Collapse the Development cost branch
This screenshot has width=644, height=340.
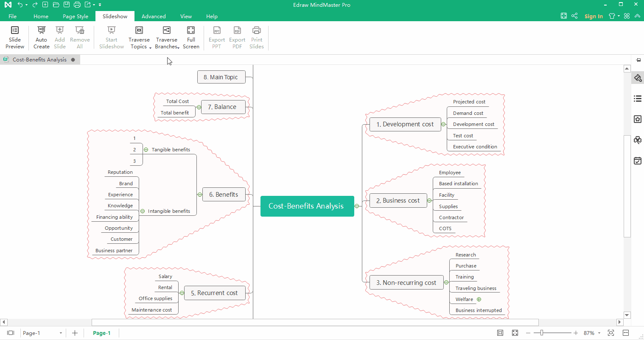tap(443, 124)
